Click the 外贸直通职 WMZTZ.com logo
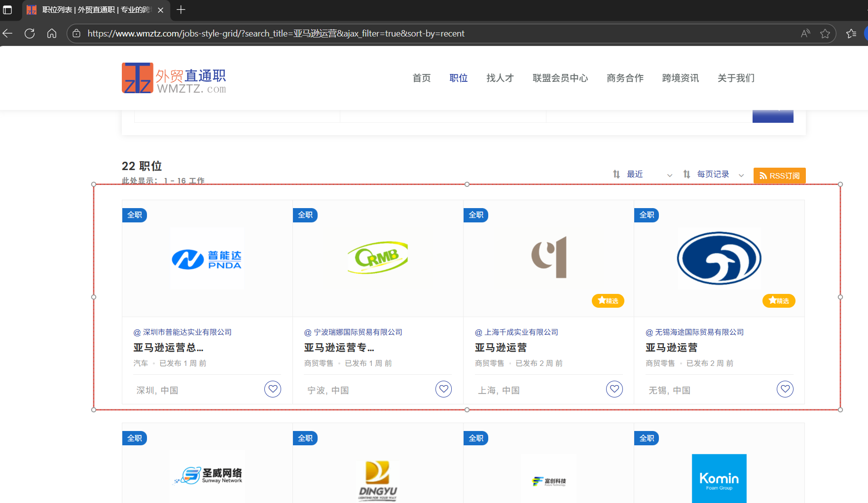Image resolution: width=868 pixels, height=503 pixels. click(174, 78)
